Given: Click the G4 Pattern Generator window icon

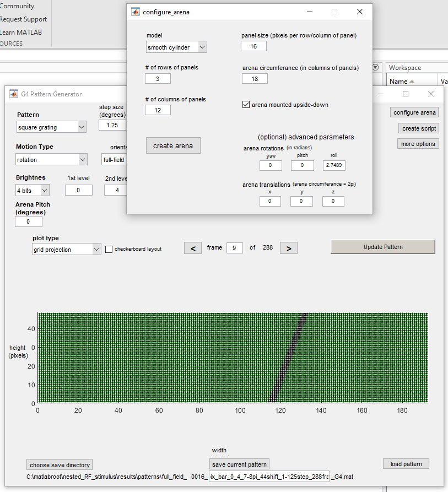Looking at the screenshot, I should 13,94.
